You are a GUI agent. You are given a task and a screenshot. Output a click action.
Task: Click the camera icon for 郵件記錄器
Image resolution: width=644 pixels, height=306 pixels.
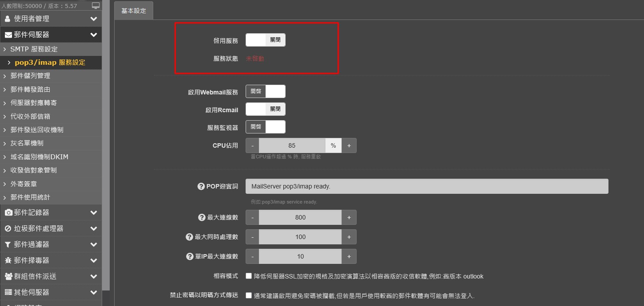click(8, 212)
